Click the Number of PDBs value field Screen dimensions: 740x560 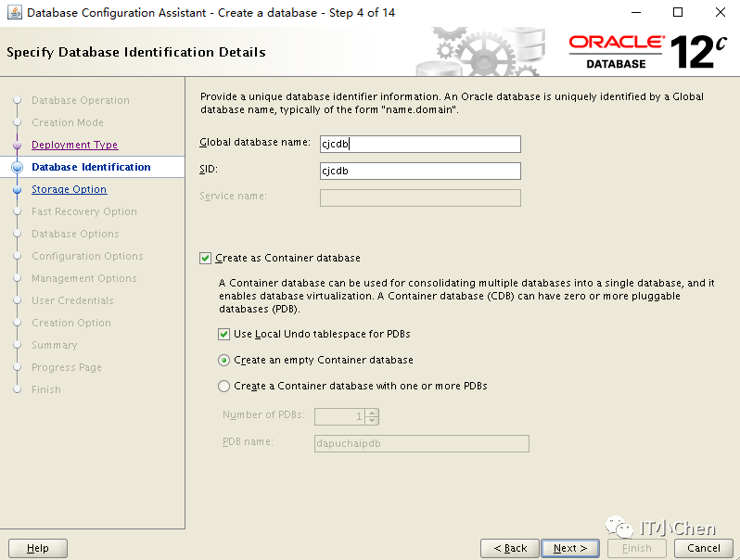tap(340, 416)
